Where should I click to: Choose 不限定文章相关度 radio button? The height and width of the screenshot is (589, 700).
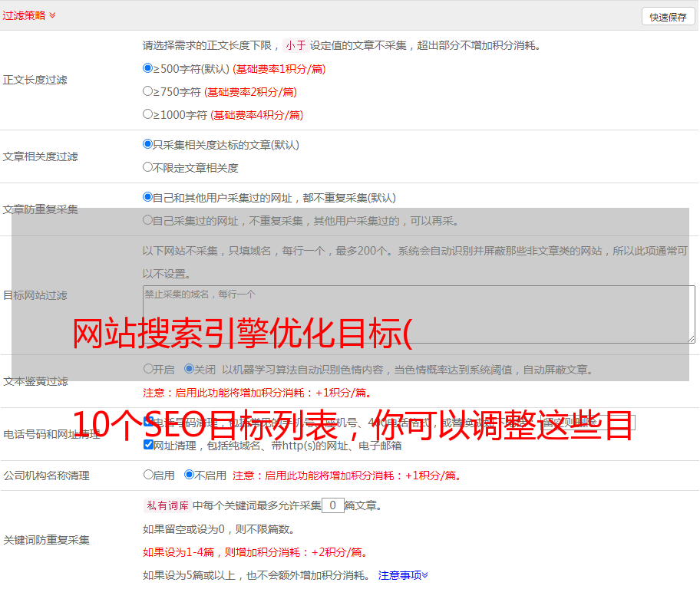tap(147, 167)
